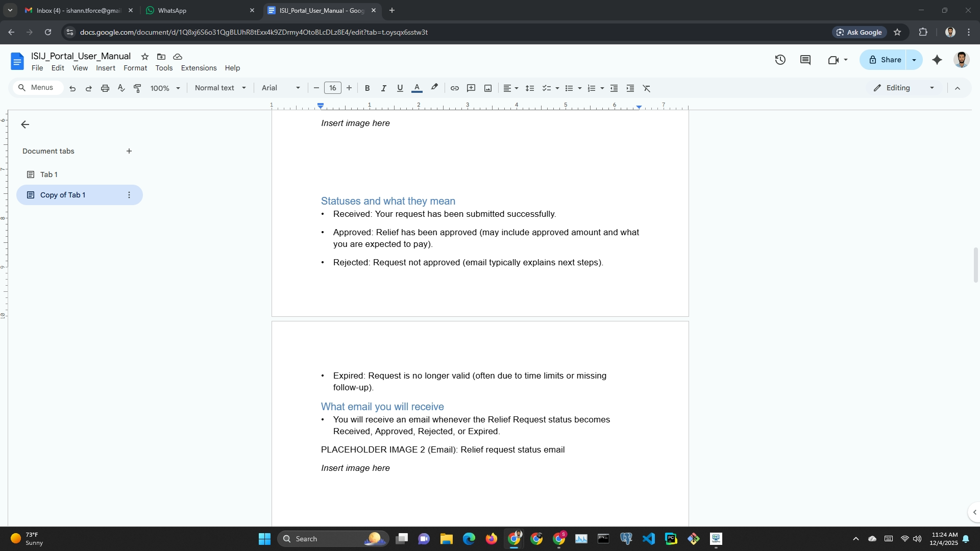This screenshot has width=980, height=551.
Task: Open the Editing mode dropdown
Action: click(x=903, y=88)
